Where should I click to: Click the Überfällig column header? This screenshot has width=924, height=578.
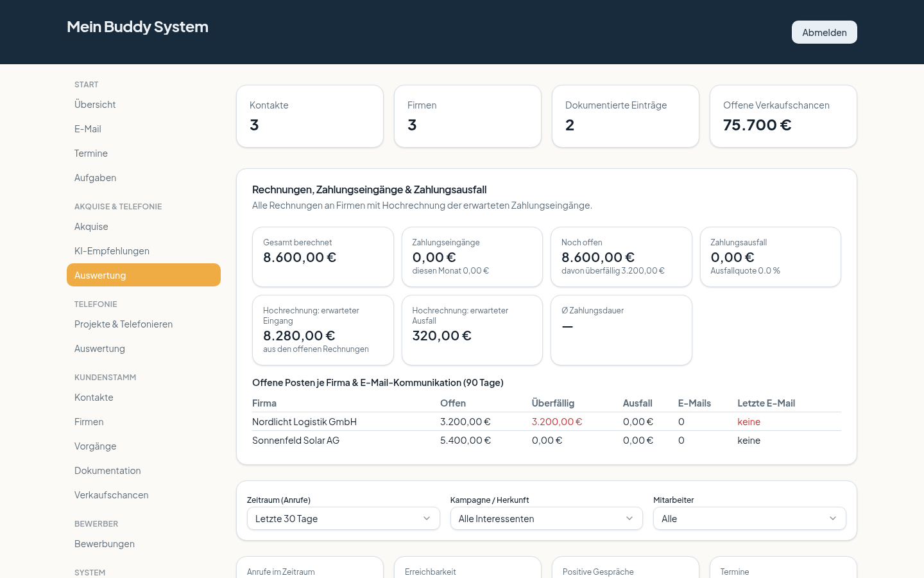click(553, 403)
